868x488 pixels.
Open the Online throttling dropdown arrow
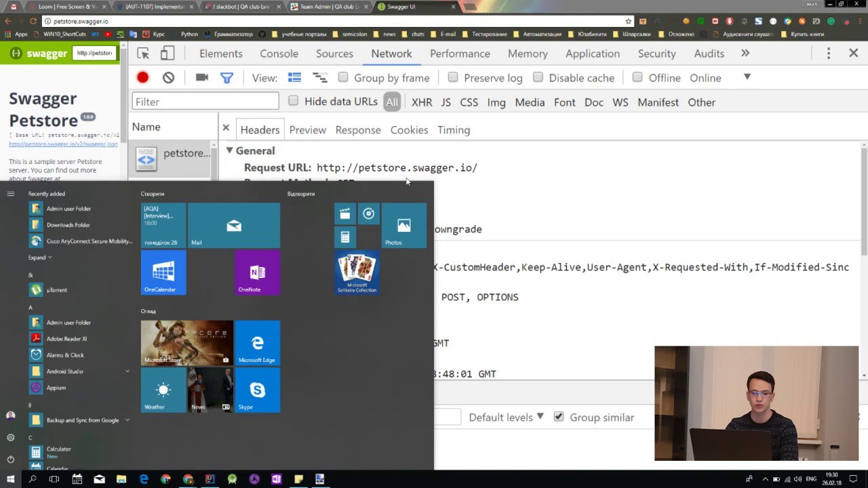click(x=747, y=77)
